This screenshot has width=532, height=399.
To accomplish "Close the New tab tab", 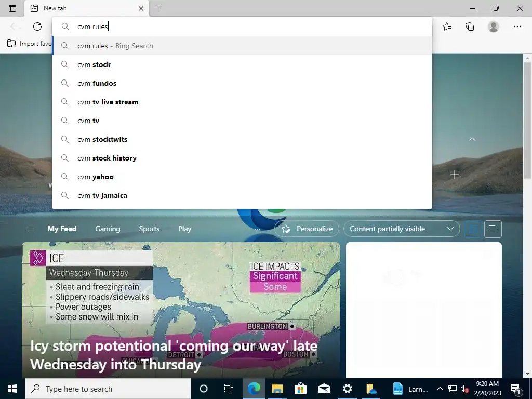I will [141, 8].
